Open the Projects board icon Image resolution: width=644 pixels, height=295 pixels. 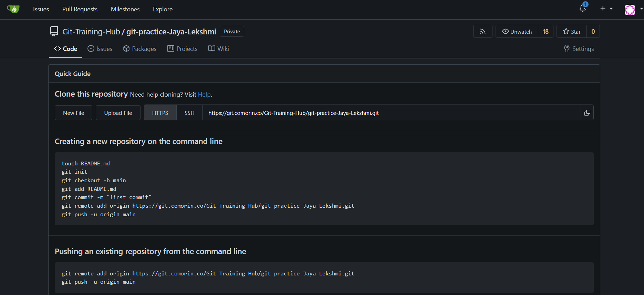click(171, 48)
